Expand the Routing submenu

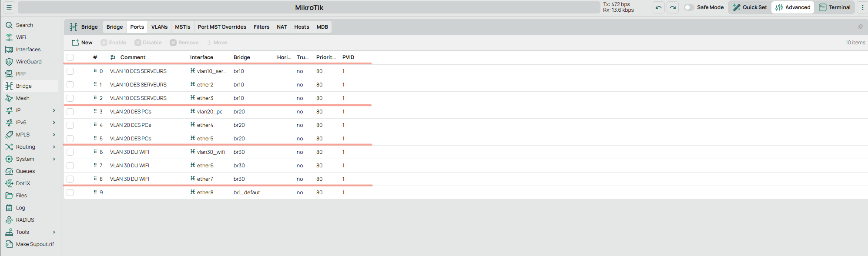(x=54, y=147)
